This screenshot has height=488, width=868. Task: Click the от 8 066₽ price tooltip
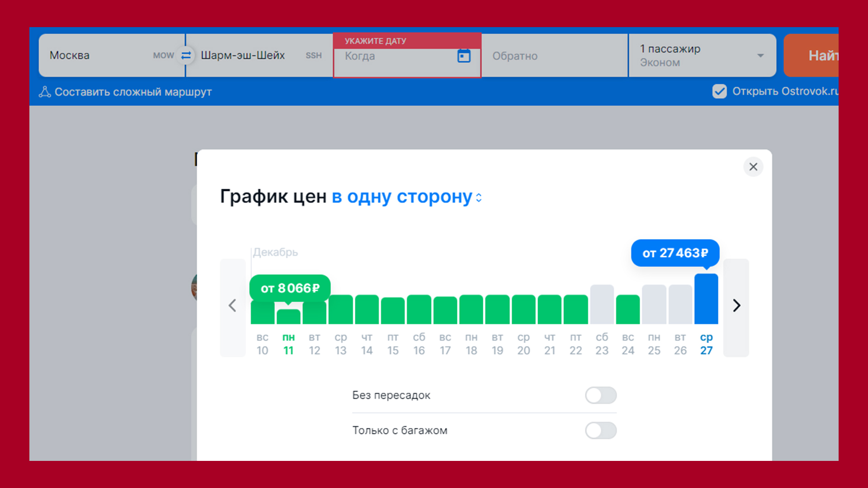290,288
